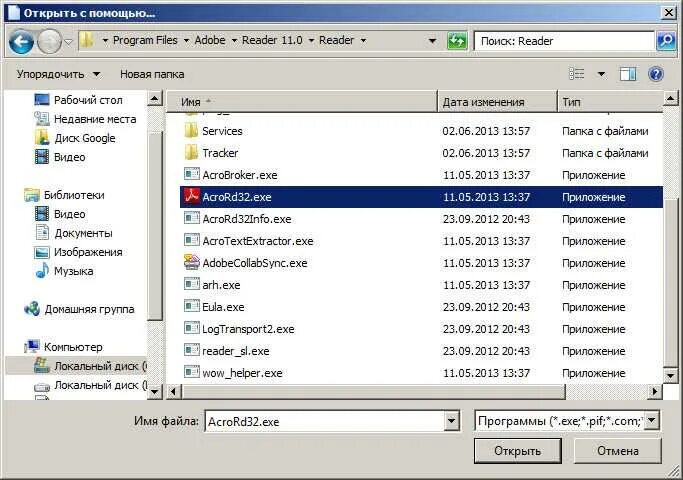This screenshot has height=480, width=683.
Task: Sort by Тип column header
Action: point(610,102)
